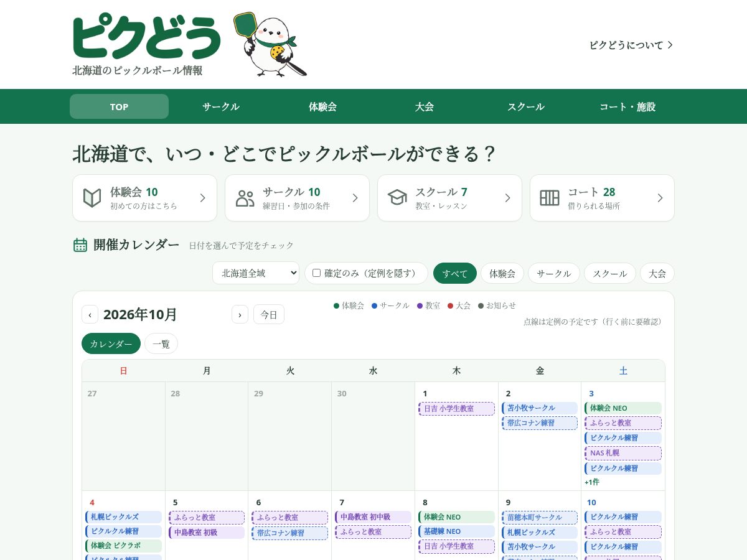Open 苗穂本町サークル event on October 9
Screen dimensions: 747x560
coord(540,518)
